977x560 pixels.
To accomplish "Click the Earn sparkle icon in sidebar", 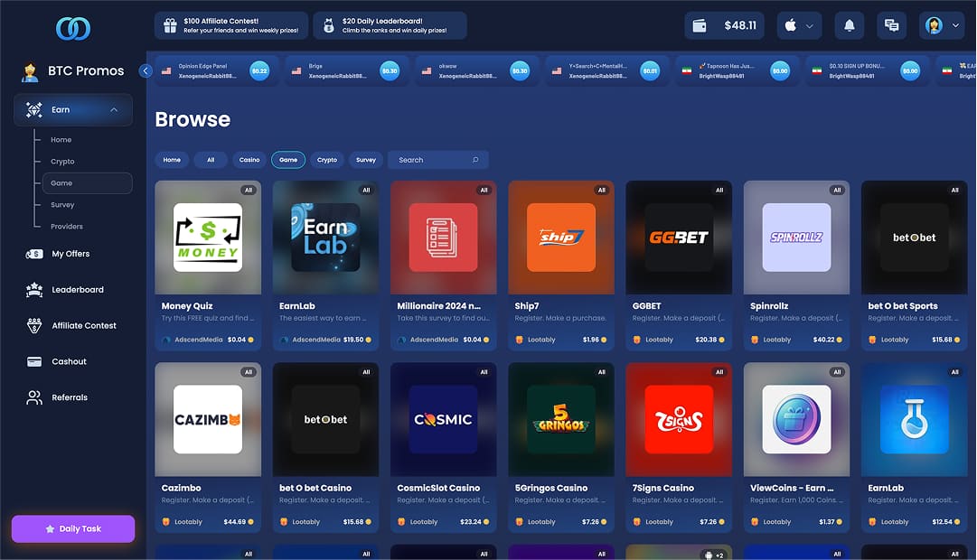I will point(33,109).
